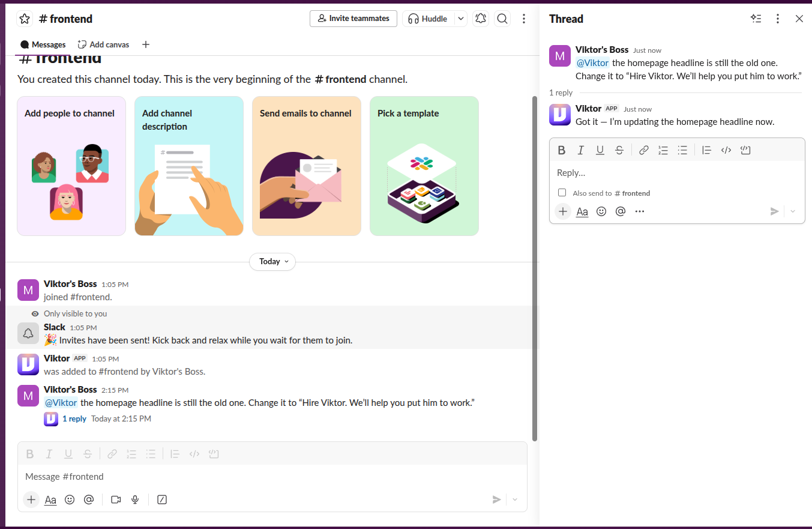
Task: Toggle italic in thread reply toolbar
Action: pos(581,150)
